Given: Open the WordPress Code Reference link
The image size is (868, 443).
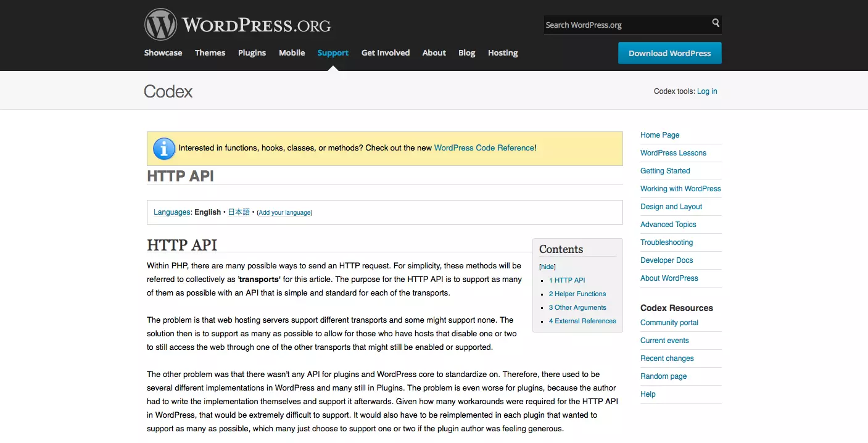Looking at the screenshot, I should coord(484,148).
